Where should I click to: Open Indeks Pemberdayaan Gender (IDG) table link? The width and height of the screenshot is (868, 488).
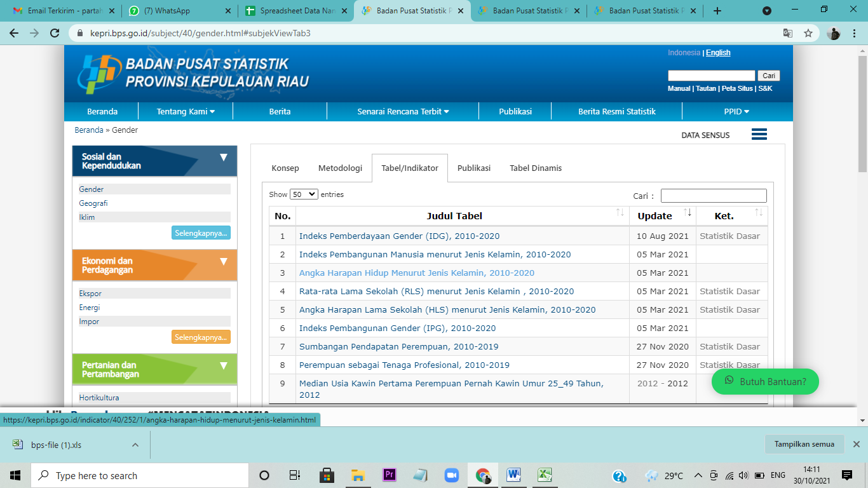tap(399, 236)
